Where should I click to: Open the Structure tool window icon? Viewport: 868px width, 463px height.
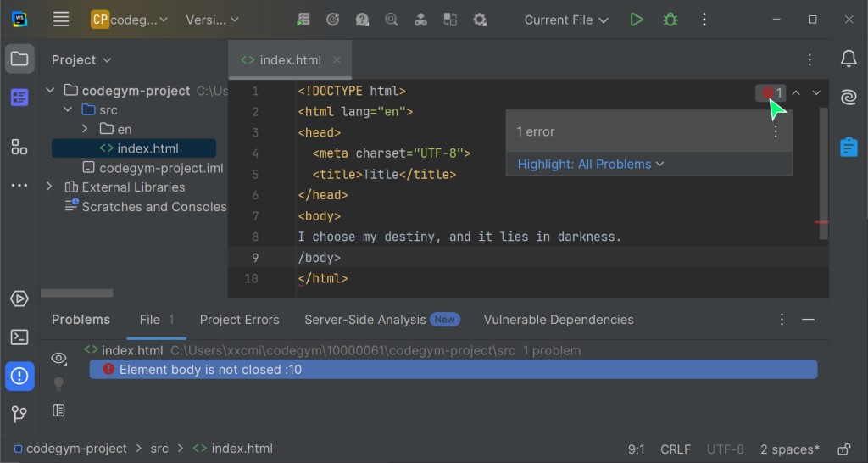coord(19,147)
